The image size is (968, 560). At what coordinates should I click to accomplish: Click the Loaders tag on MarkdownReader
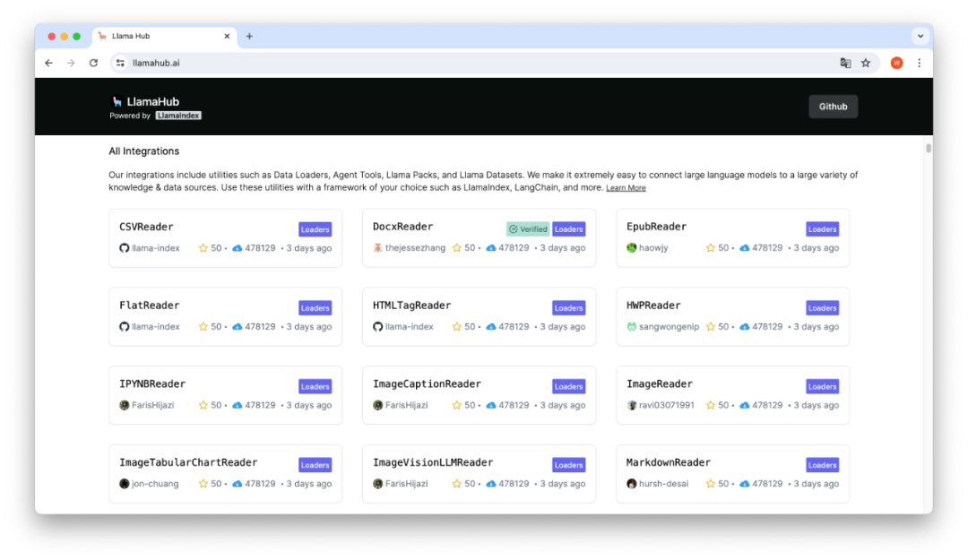pos(822,465)
